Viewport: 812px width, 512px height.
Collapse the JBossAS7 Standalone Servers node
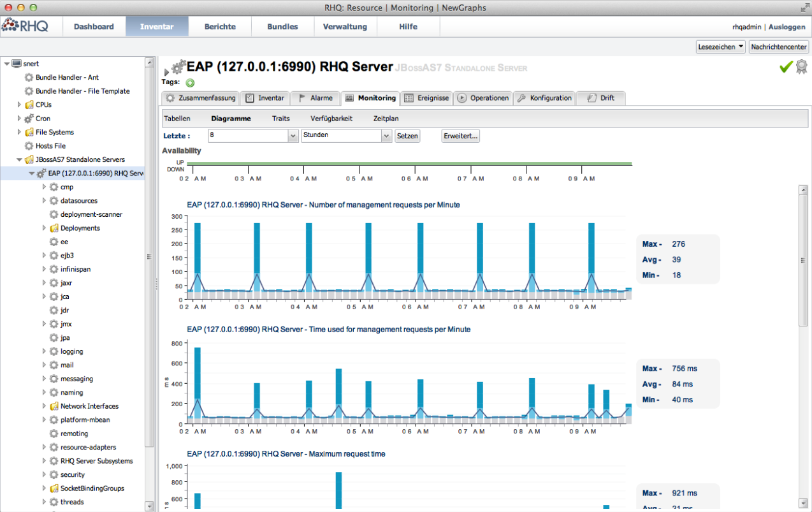point(19,160)
